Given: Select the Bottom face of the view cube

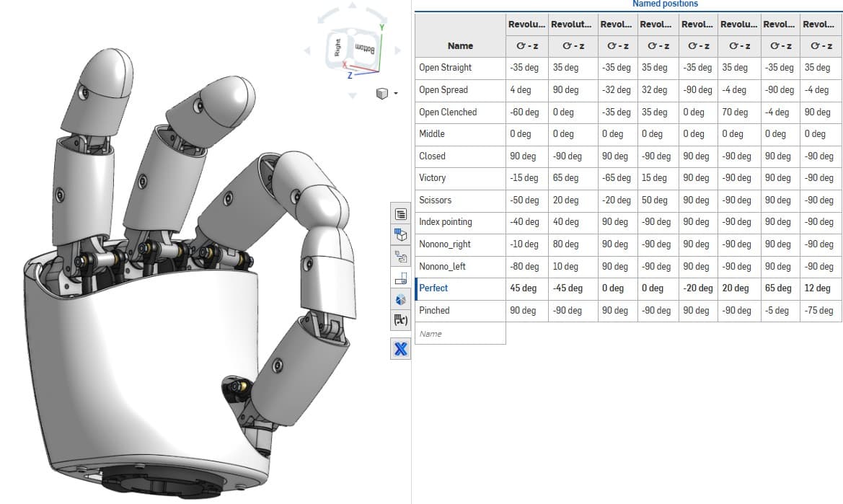Looking at the screenshot, I should [363, 49].
